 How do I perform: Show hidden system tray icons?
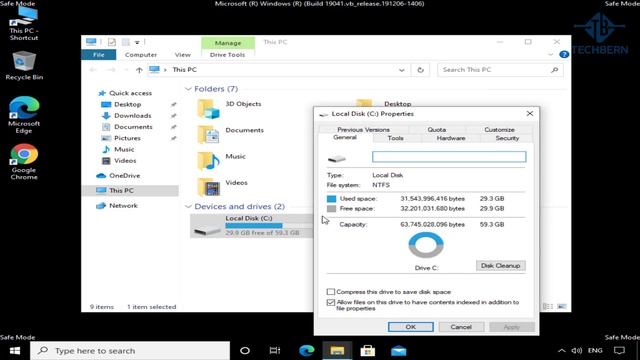click(562, 351)
